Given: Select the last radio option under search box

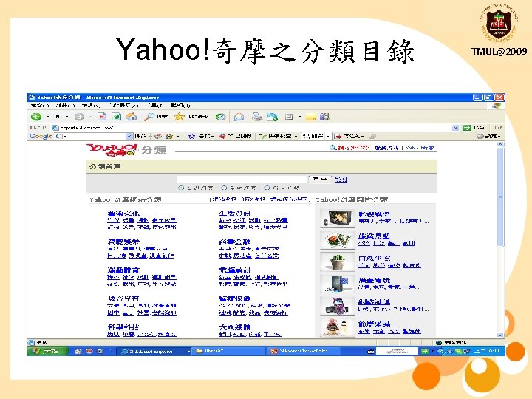Looking at the screenshot, I should 267,188.
